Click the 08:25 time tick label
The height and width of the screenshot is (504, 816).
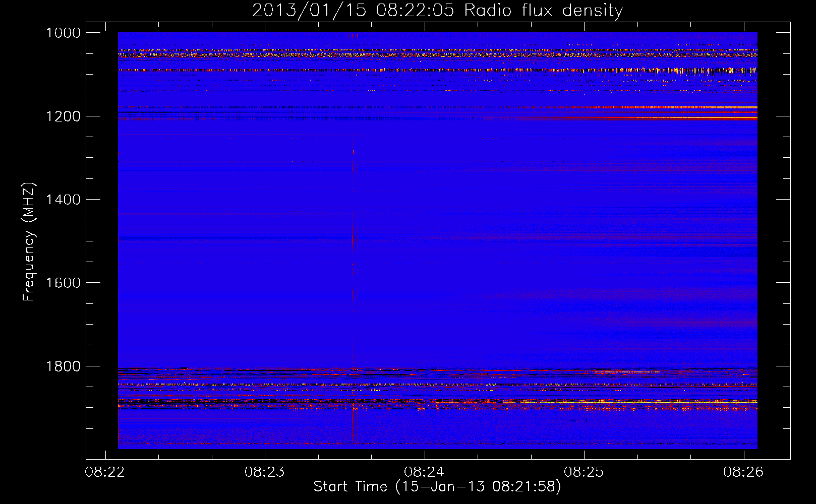point(584,472)
